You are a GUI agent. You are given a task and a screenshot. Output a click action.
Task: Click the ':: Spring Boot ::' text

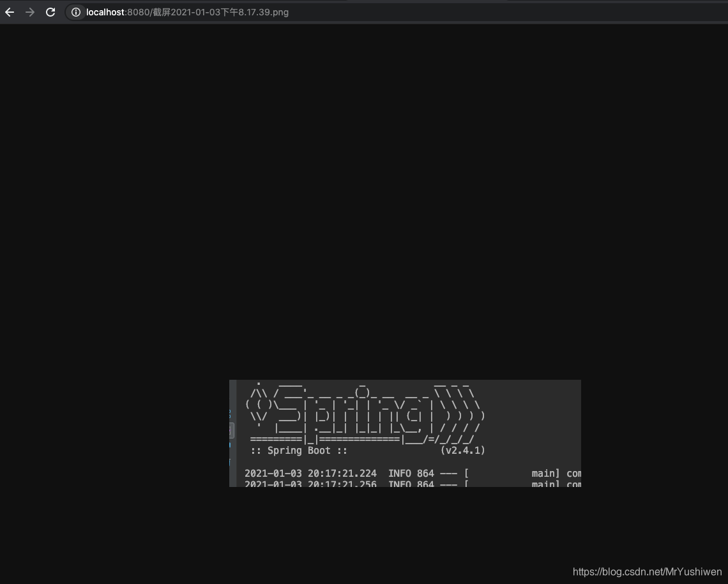(298, 451)
